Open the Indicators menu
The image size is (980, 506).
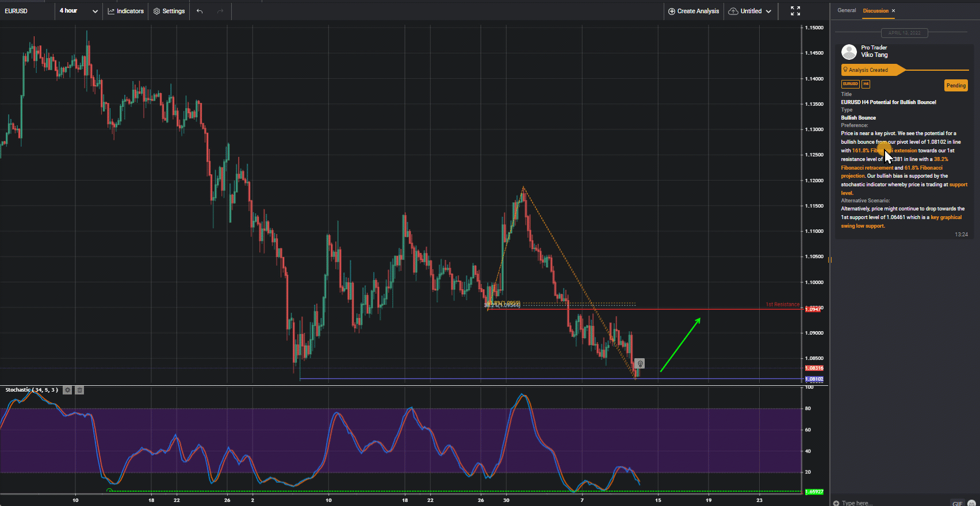(x=125, y=11)
